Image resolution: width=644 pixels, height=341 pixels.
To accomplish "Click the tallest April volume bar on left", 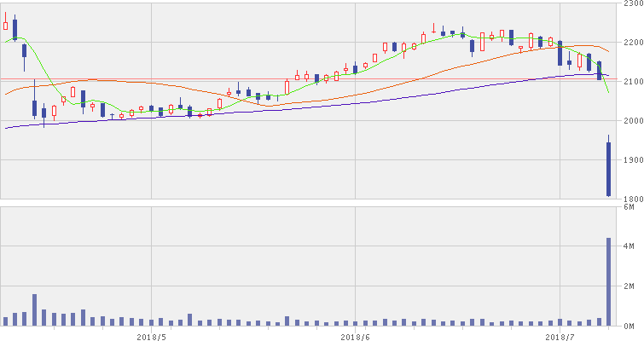I will click(34, 310).
